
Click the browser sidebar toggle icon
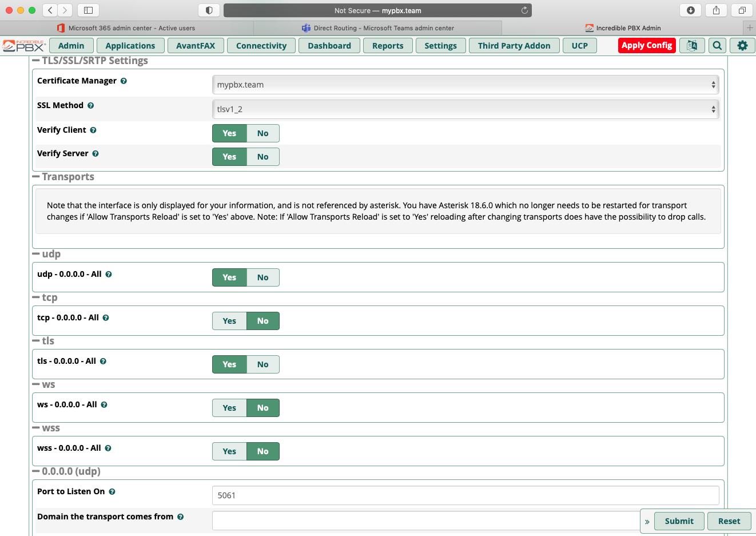pyautogui.click(x=87, y=10)
